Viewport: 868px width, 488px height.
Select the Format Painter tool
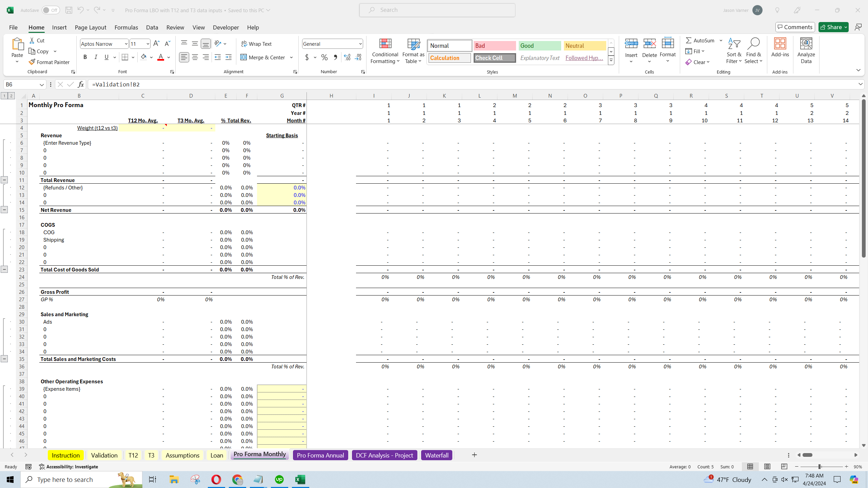50,62
